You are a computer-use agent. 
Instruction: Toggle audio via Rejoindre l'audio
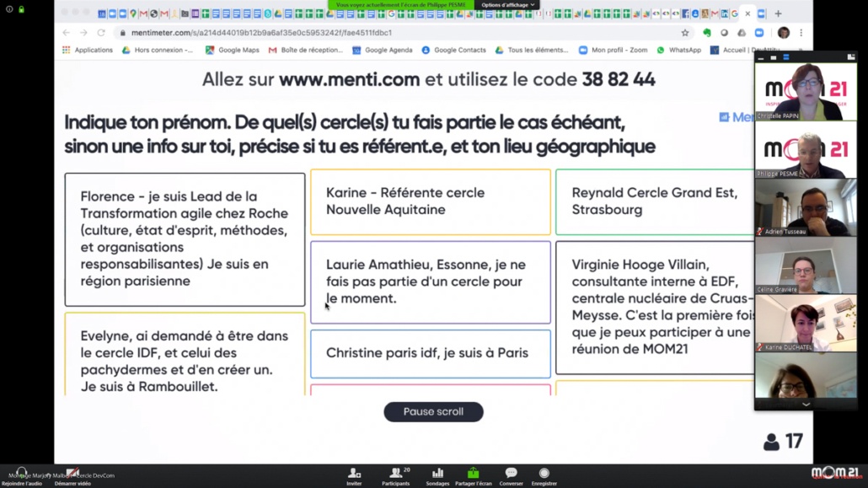22,476
